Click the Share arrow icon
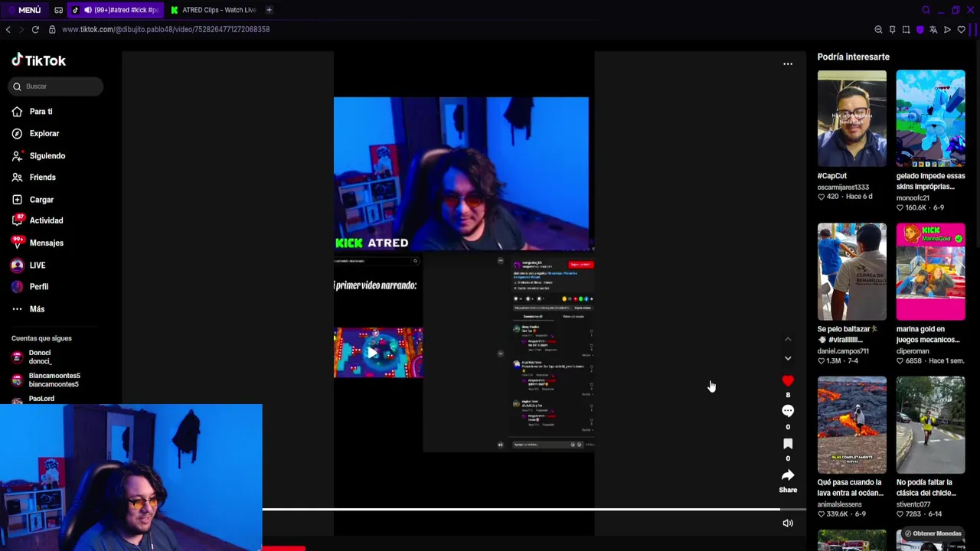Screen dimensions: 980x551 (x=788, y=475)
